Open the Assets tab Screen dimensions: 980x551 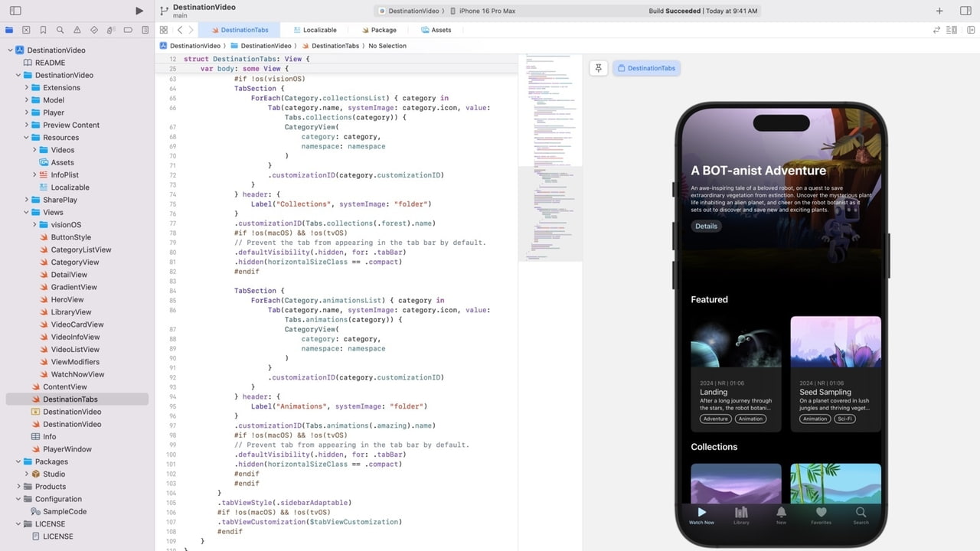pos(436,30)
